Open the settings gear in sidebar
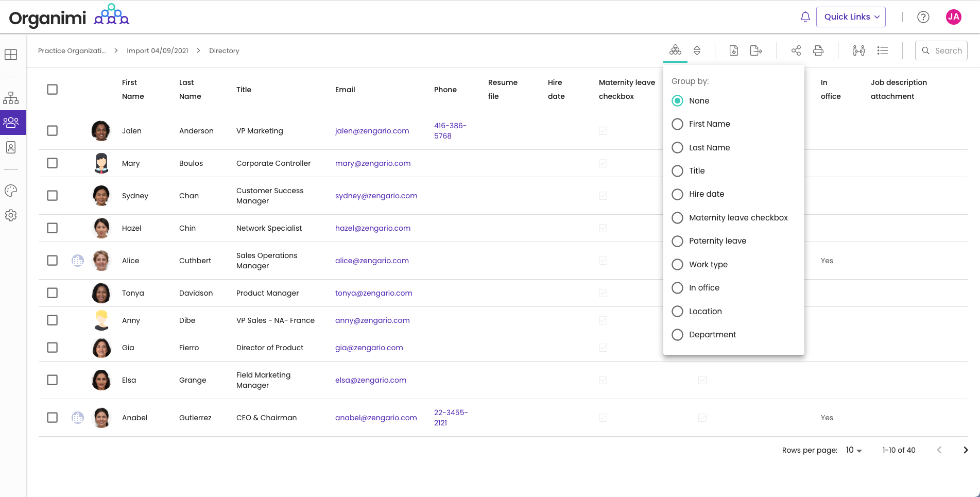Screen dimensions: 980x497 [11, 215]
